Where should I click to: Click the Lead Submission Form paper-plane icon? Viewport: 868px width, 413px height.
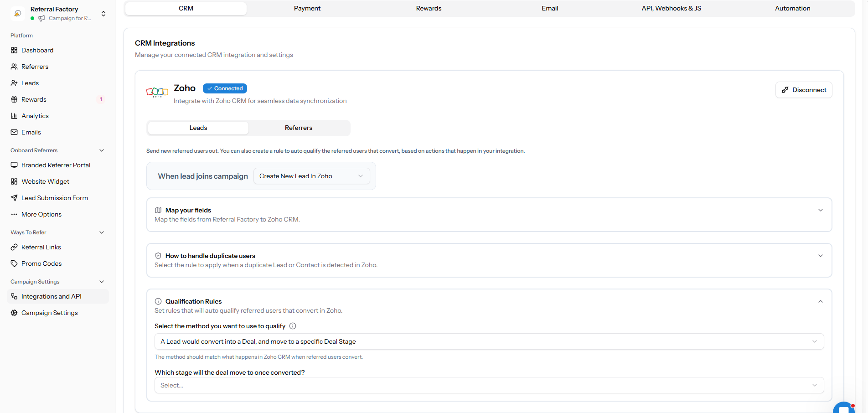tap(14, 198)
